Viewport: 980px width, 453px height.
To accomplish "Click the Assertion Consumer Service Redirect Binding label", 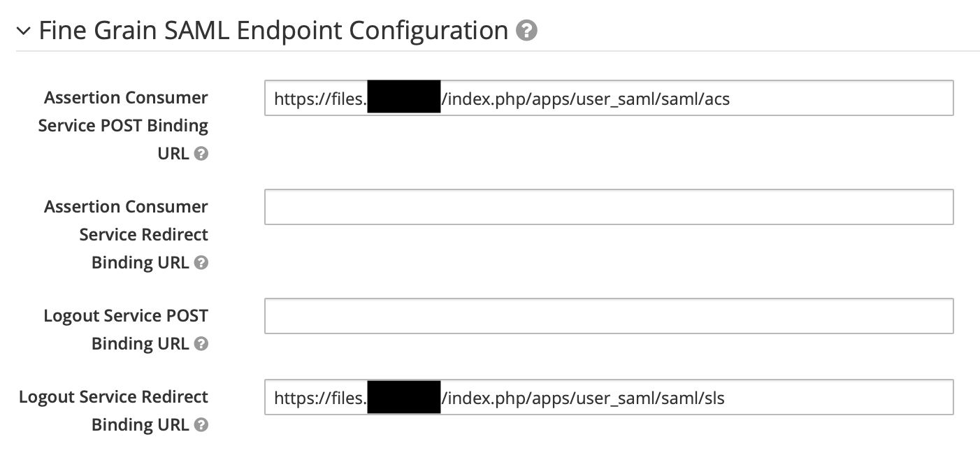I will [x=126, y=234].
